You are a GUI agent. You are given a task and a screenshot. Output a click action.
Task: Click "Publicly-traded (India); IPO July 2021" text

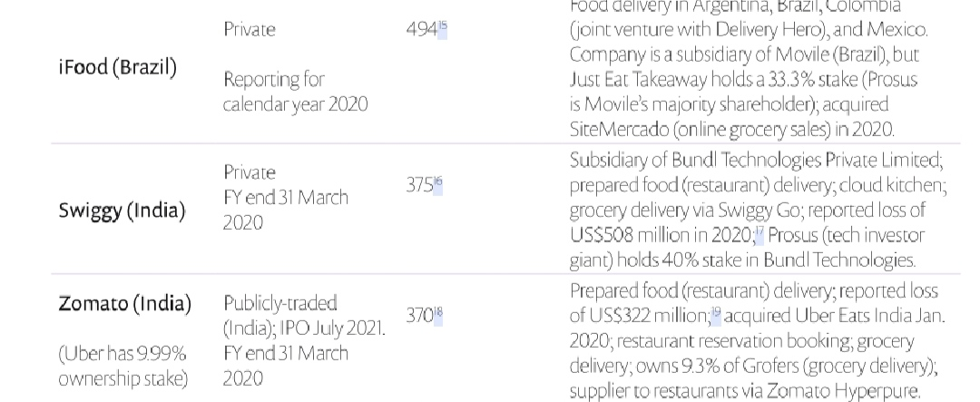(304, 316)
